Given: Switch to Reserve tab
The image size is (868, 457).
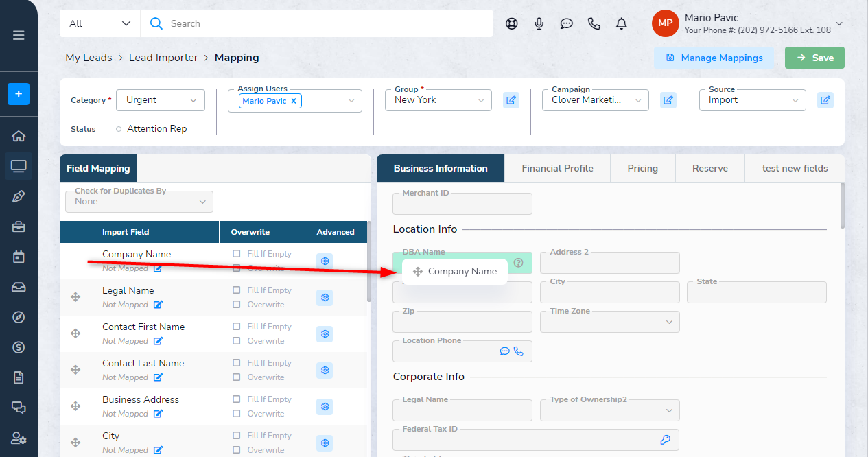Looking at the screenshot, I should (x=710, y=168).
